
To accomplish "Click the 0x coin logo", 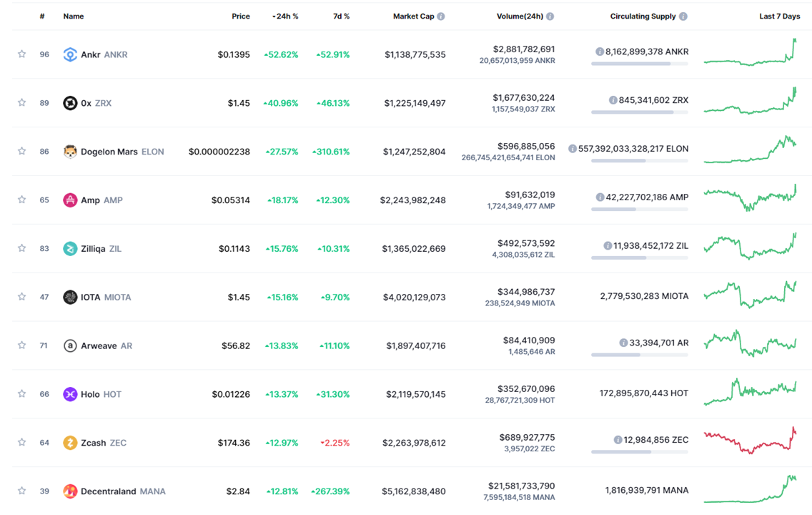I will point(70,103).
